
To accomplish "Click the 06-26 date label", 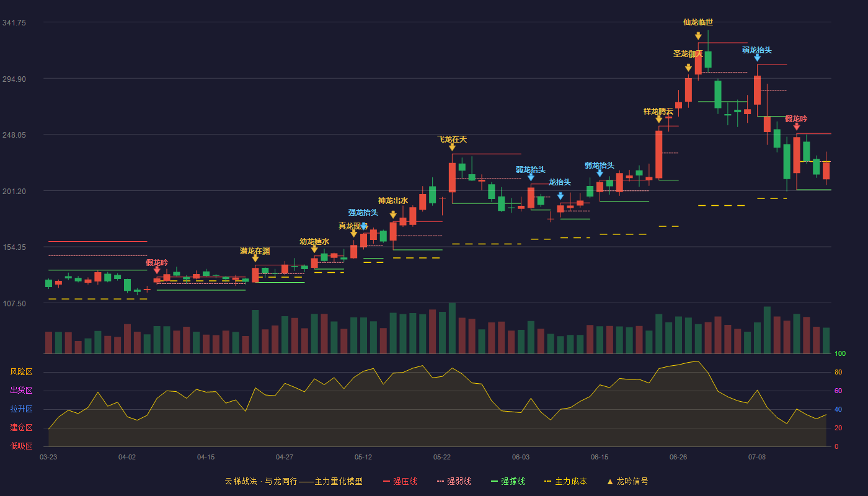I will point(678,457).
